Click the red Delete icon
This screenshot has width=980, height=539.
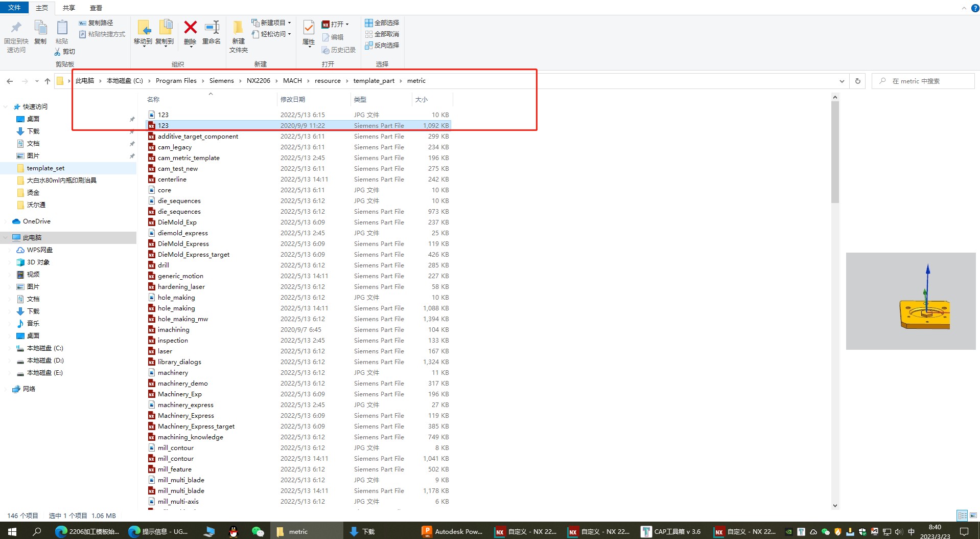tap(190, 28)
